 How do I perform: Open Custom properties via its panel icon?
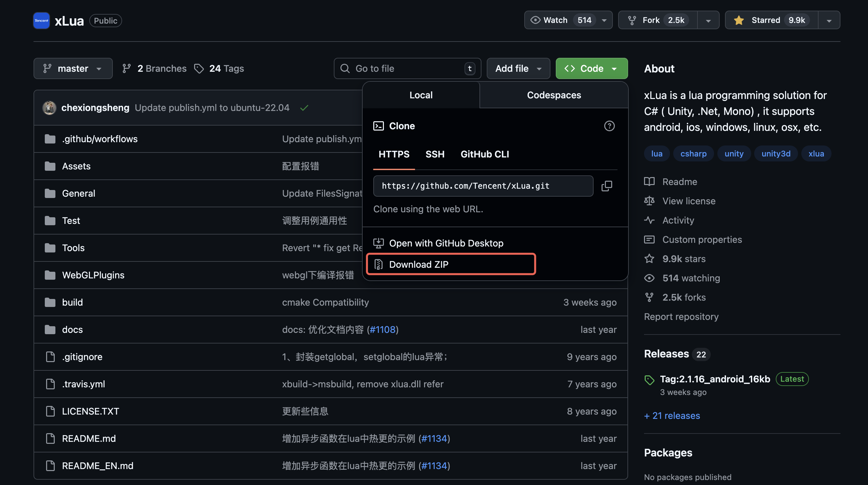coord(649,240)
